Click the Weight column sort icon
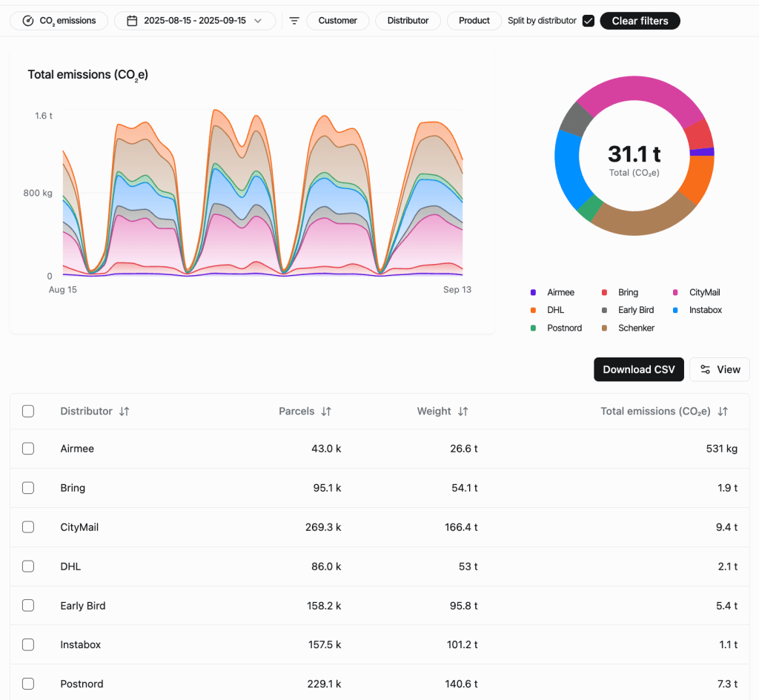 click(x=463, y=412)
